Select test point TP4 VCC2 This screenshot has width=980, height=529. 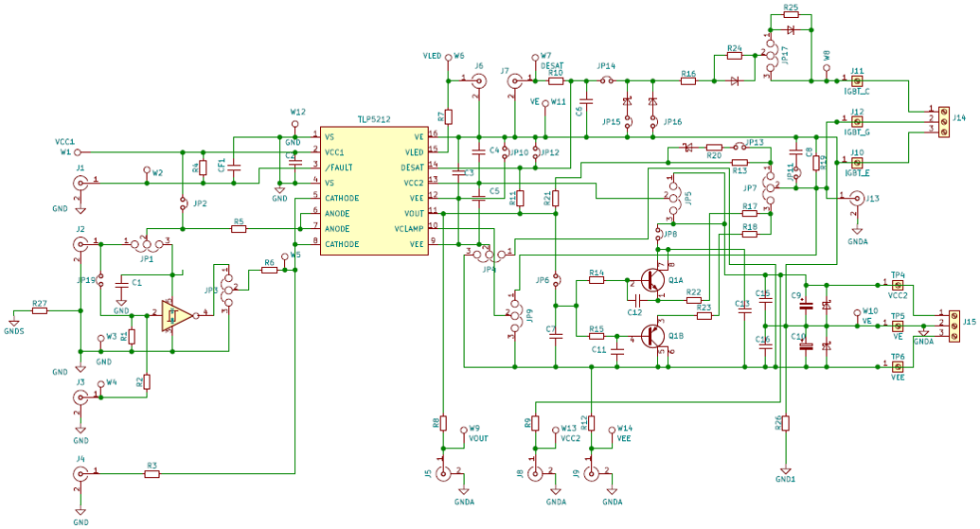[898, 284]
